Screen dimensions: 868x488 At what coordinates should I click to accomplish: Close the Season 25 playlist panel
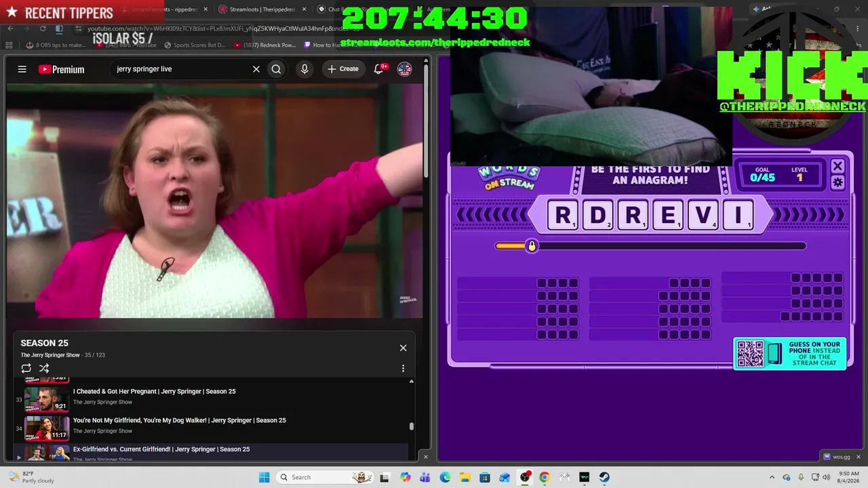point(403,348)
